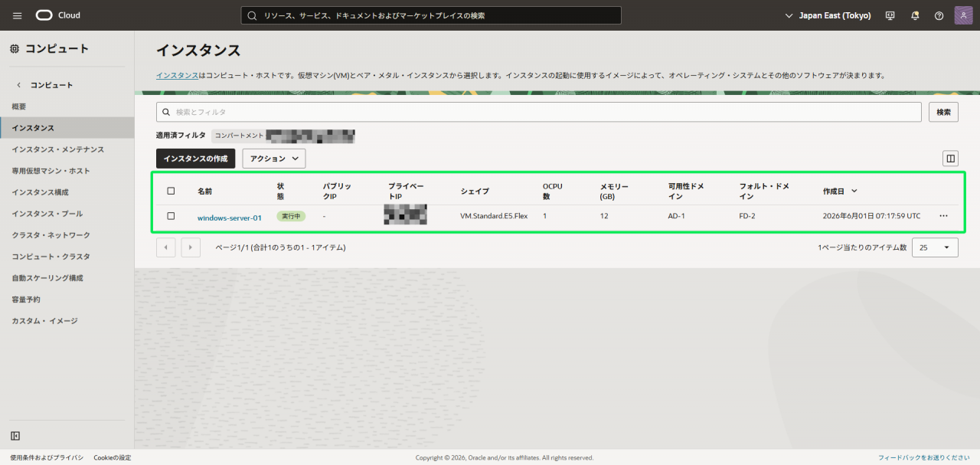The image size is (980, 465).
Task: Open インスタンス・メンテナンス in sidebar
Action: point(58,149)
